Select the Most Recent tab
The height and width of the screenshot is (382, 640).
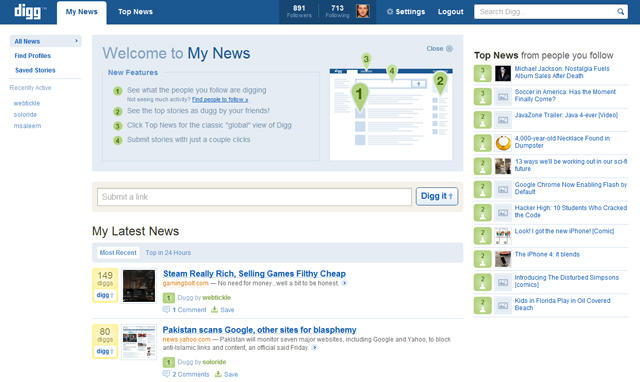(118, 253)
